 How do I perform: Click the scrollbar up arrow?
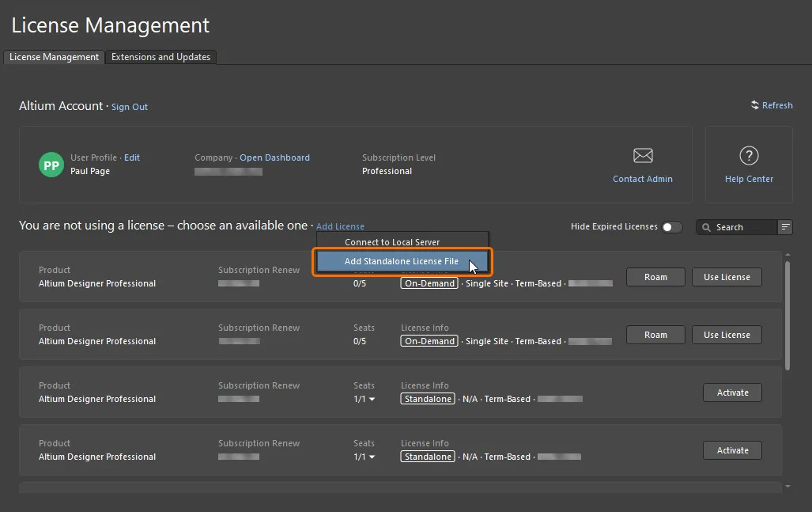tap(787, 255)
